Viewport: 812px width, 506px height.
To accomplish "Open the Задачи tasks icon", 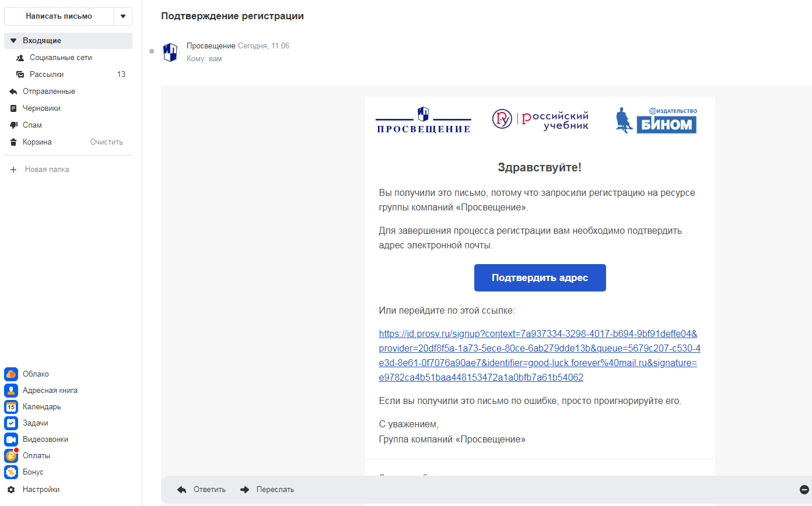I will click(11, 423).
